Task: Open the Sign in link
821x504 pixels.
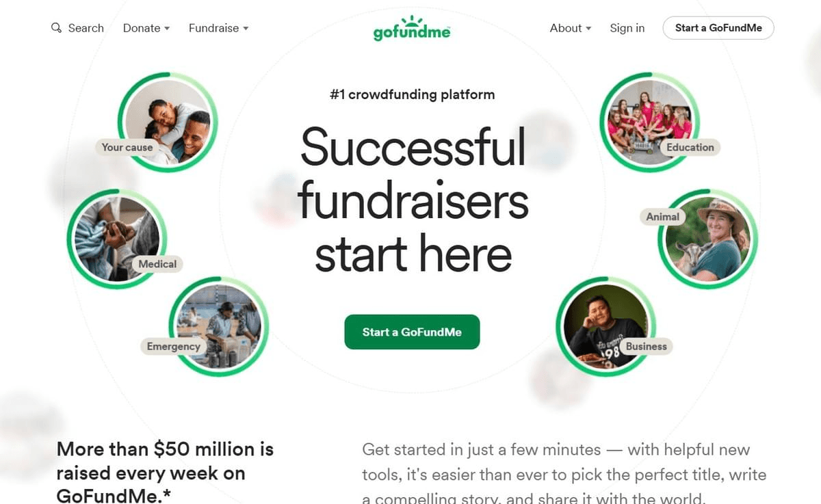Action: [x=627, y=28]
